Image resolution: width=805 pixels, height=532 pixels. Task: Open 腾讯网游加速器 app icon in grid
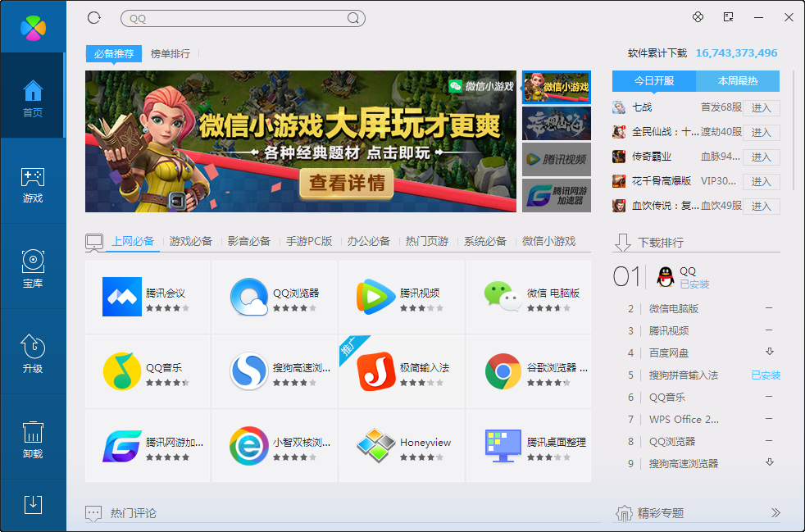(122, 446)
